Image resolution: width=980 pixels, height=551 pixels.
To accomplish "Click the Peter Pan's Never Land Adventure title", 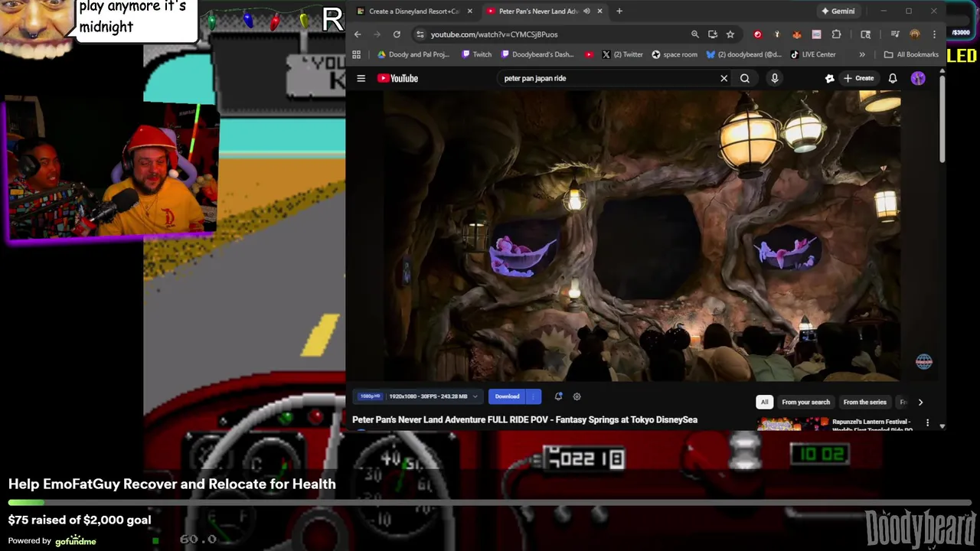I will (524, 419).
